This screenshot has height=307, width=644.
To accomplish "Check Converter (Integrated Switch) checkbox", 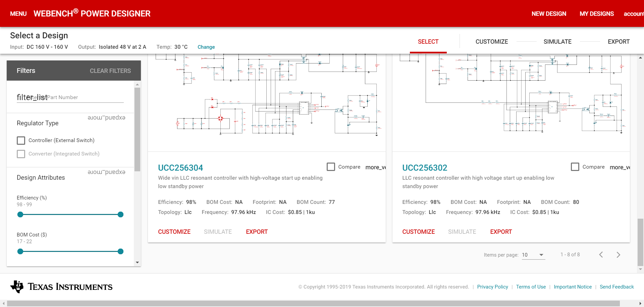I will click(21, 154).
